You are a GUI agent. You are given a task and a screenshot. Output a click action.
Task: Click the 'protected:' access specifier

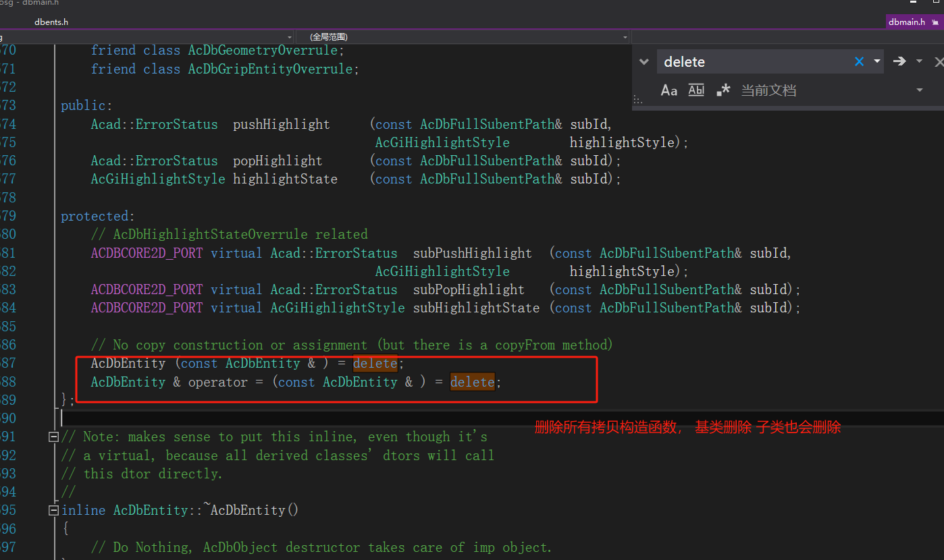[x=98, y=216]
